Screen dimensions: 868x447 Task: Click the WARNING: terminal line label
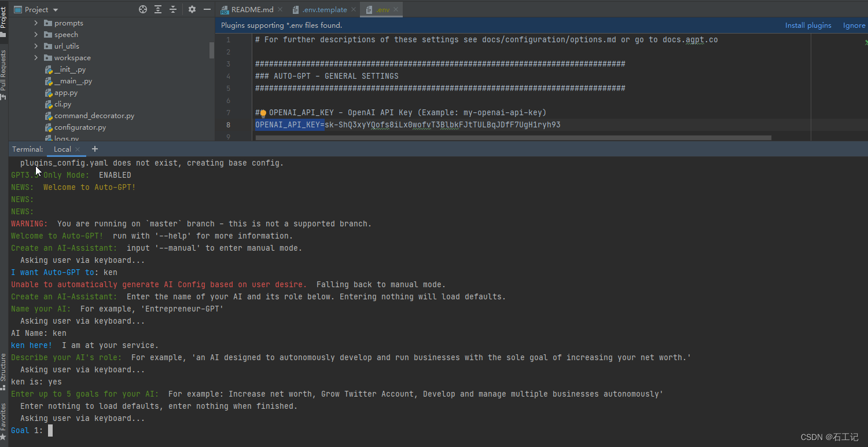tap(30, 223)
